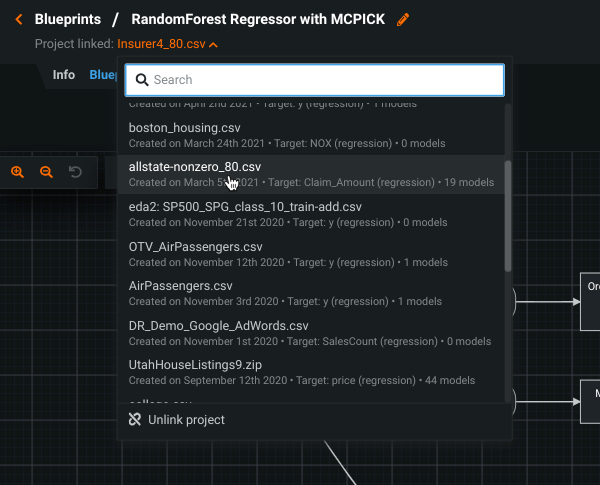Click the zoom in magnifier icon

pos(17,172)
